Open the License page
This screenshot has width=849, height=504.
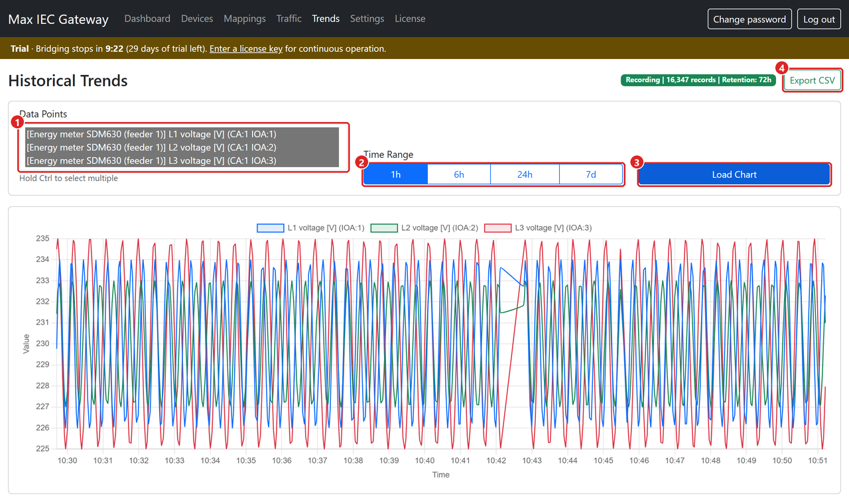[410, 19]
